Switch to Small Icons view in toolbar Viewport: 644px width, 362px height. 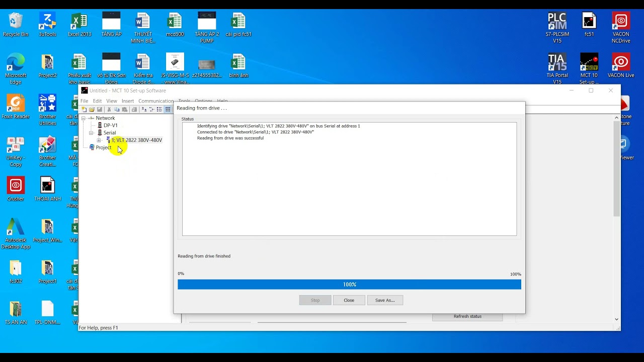151,109
